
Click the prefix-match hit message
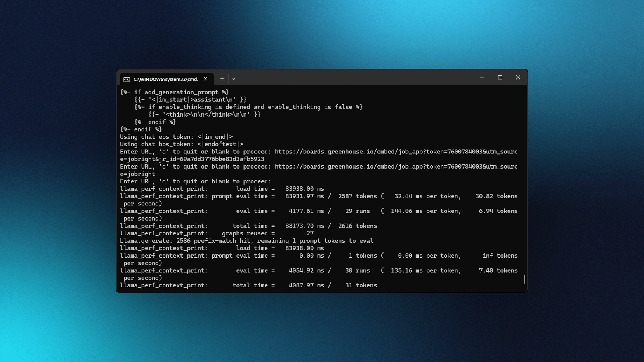(x=247, y=241)
